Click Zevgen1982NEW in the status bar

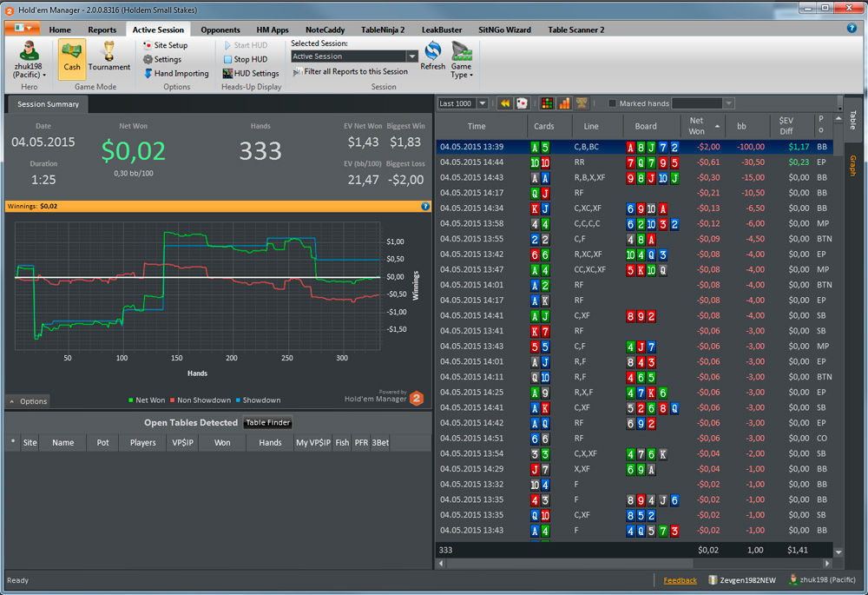(x=742, y=580)
